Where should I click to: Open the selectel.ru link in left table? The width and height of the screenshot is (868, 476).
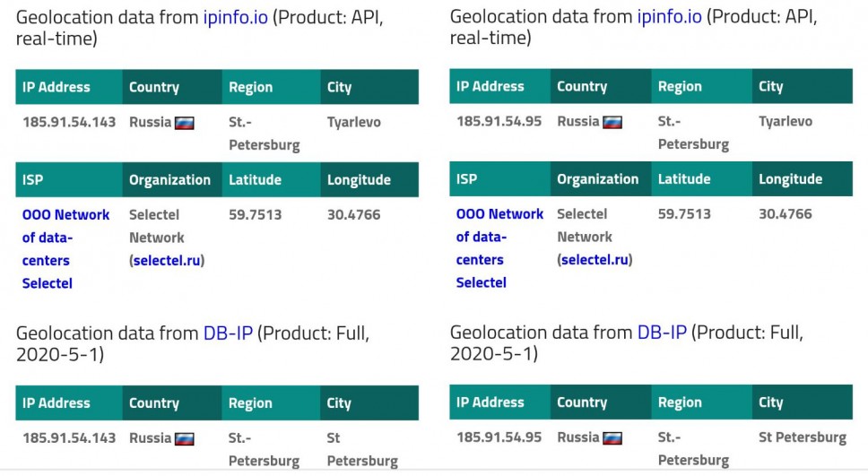pos(169,261)
